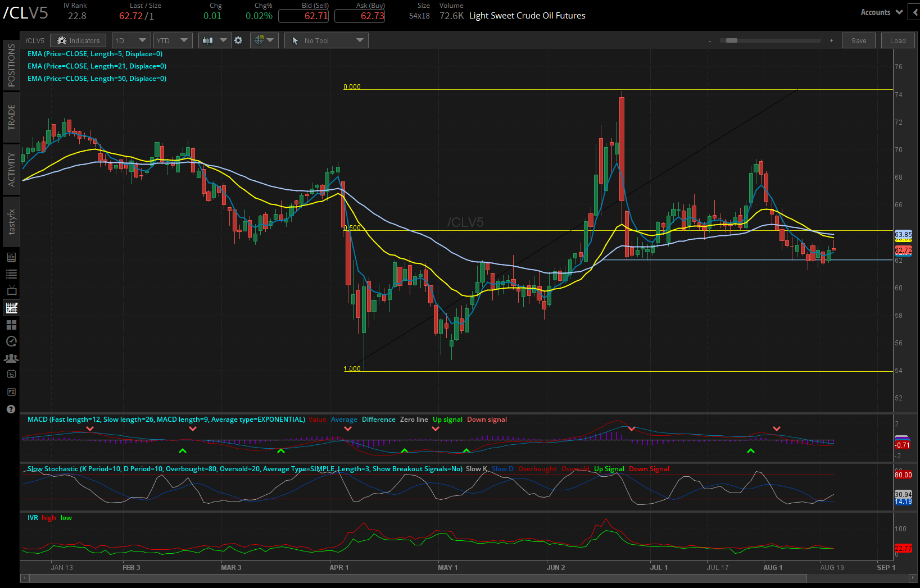Screen dimensions: 920x588
Task: Open the help question mark icon
Action: 11,408
